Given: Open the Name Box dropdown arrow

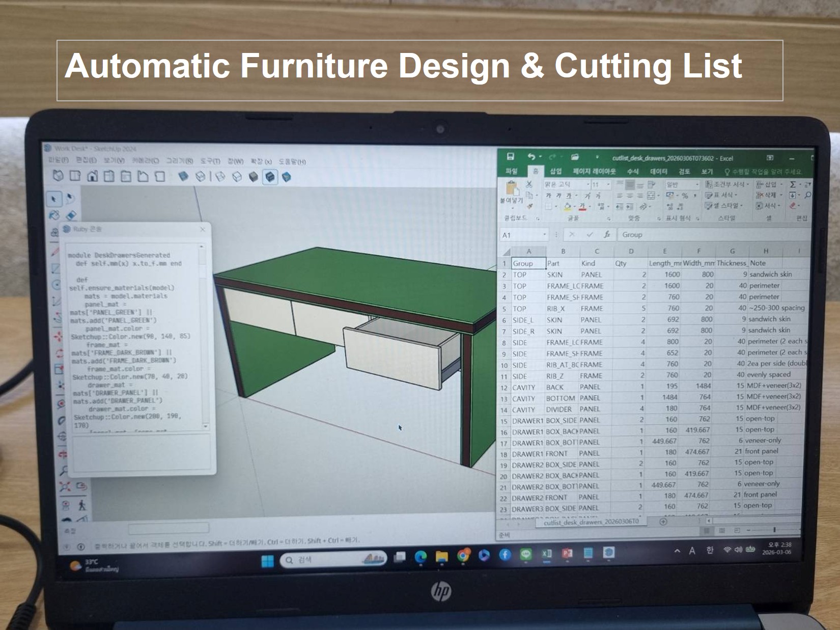Looking at the screenshot, I should [544, 235].
